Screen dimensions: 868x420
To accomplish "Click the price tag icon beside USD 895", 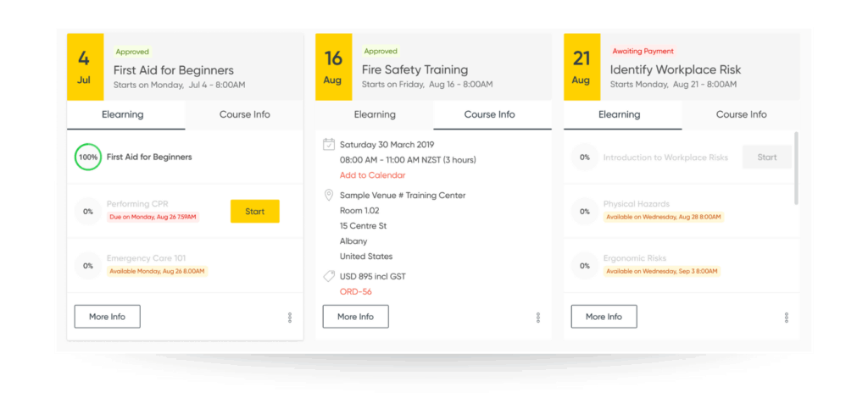I will [x=329, y=276].
